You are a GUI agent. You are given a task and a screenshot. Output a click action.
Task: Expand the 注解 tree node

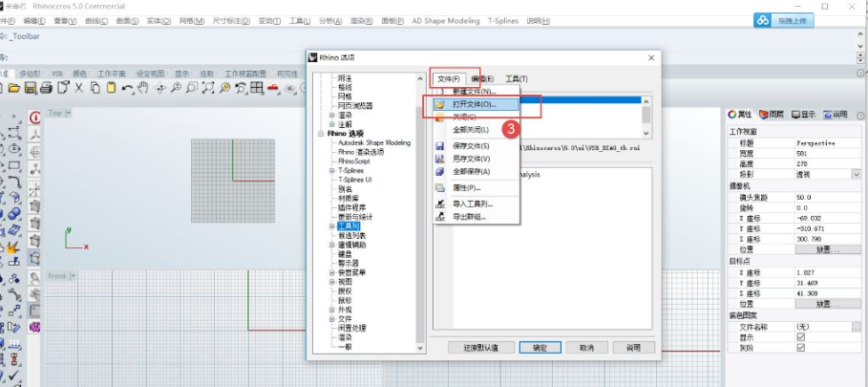tap(332, 124)
